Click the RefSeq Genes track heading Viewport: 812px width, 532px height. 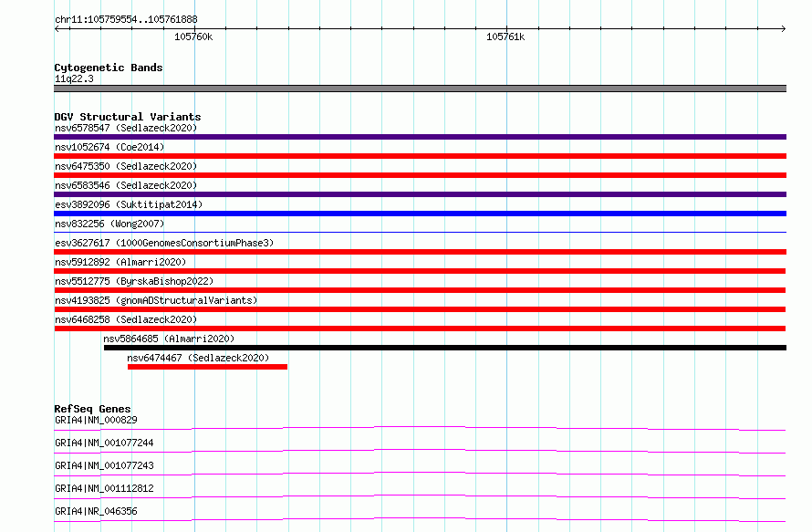point(92,409)
